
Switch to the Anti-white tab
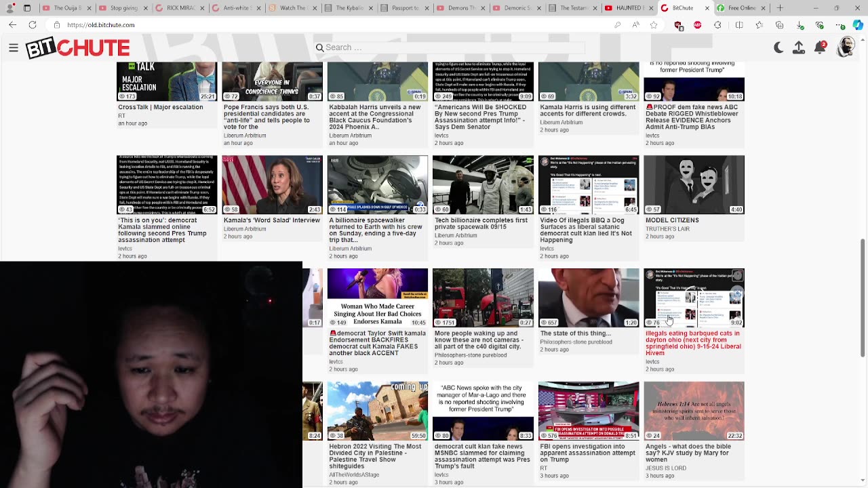(x=236, y=8)
